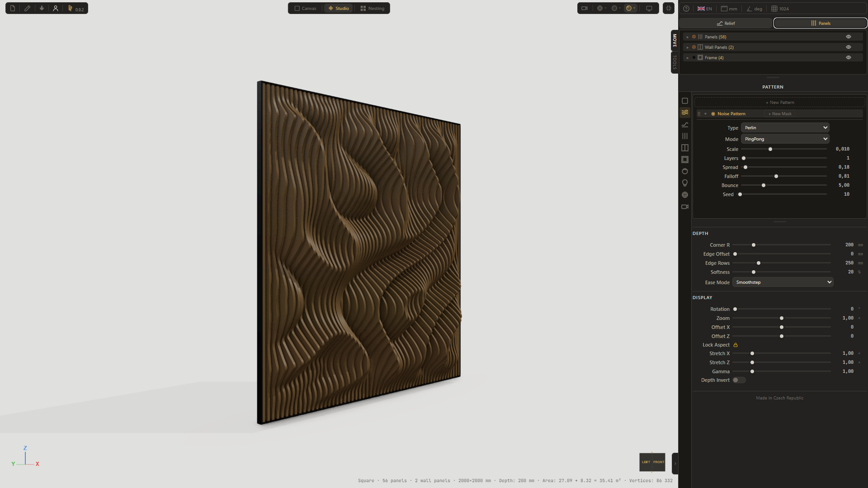Toggle visibility of Wall Panels (2)
Viewport: 868px width, 488px height.
point(849,47)
